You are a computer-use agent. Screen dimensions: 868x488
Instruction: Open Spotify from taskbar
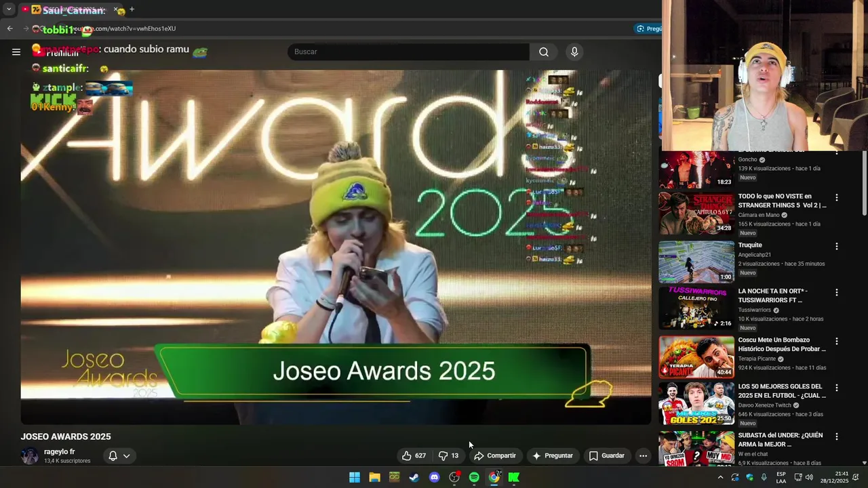pos(474,477)
